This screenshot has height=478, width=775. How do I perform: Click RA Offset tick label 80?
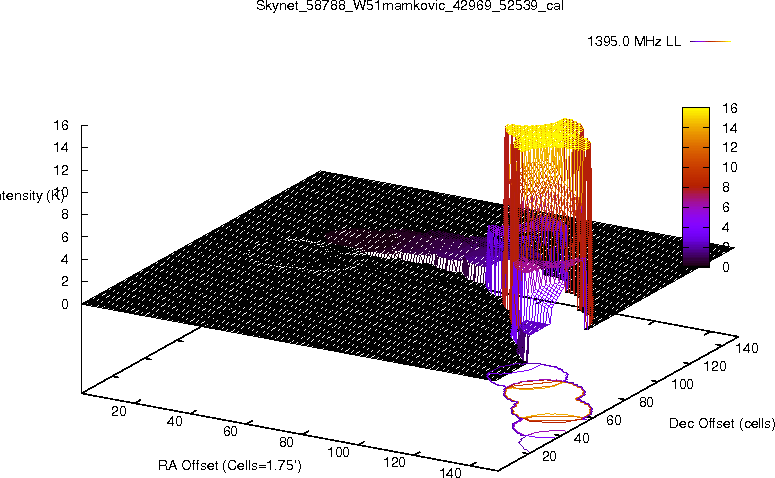tap(286, 441)
